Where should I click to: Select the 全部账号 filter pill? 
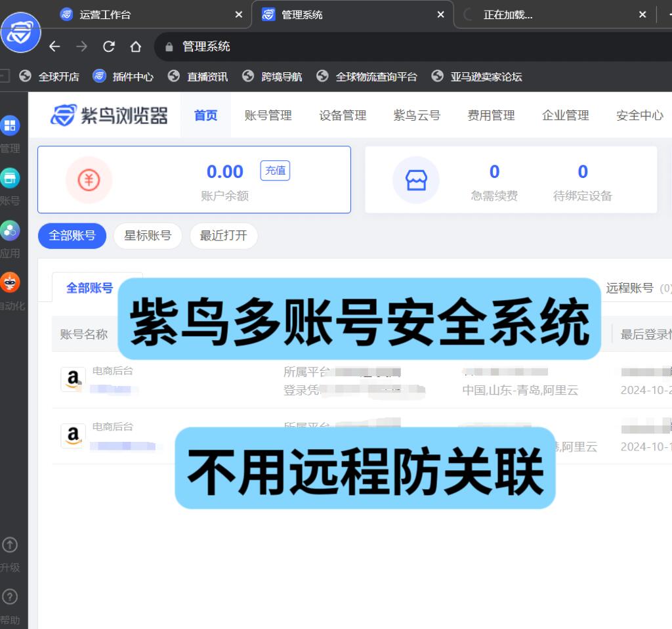(x=72, y=236)
